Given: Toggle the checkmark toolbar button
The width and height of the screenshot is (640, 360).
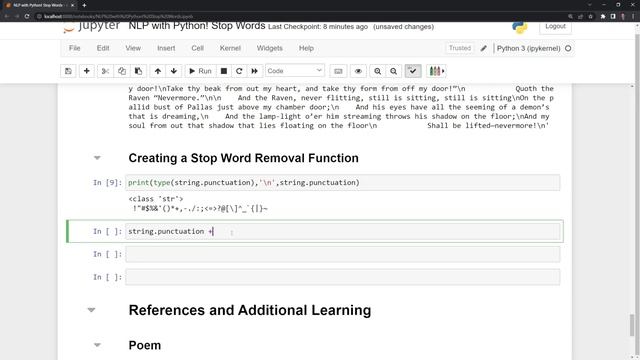Looking at the screenshot, I should 413,71.
